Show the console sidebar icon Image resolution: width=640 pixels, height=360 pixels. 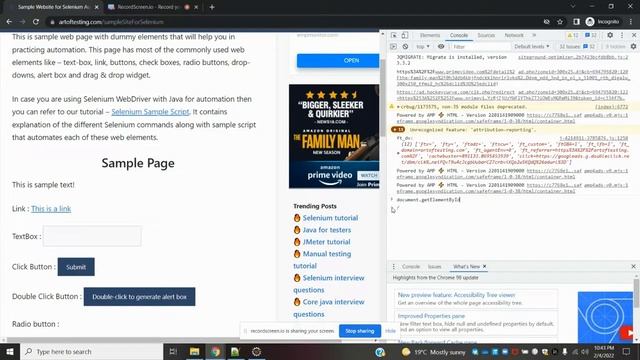tap(393, 47)
